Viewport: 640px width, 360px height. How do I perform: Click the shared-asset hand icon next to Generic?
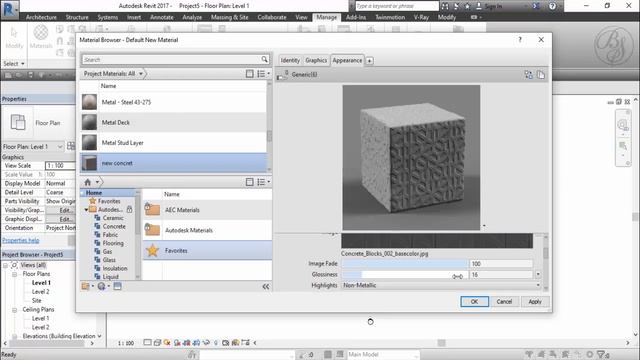282,75
